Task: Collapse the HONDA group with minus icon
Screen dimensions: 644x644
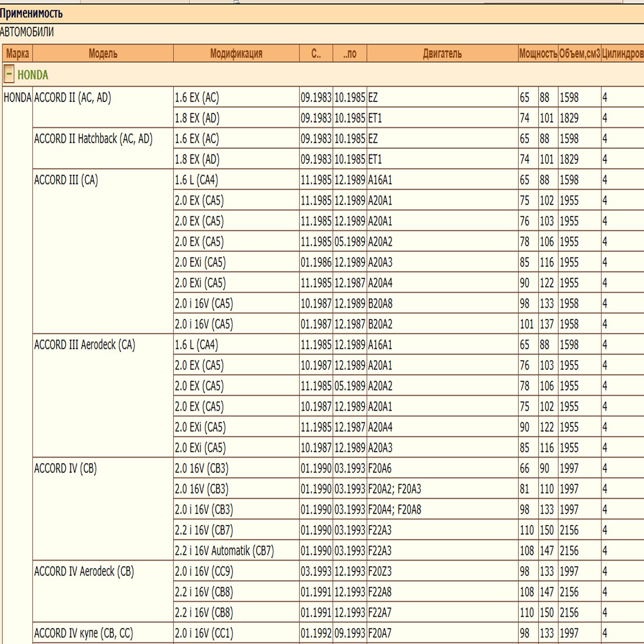Action: coord(9,74)
